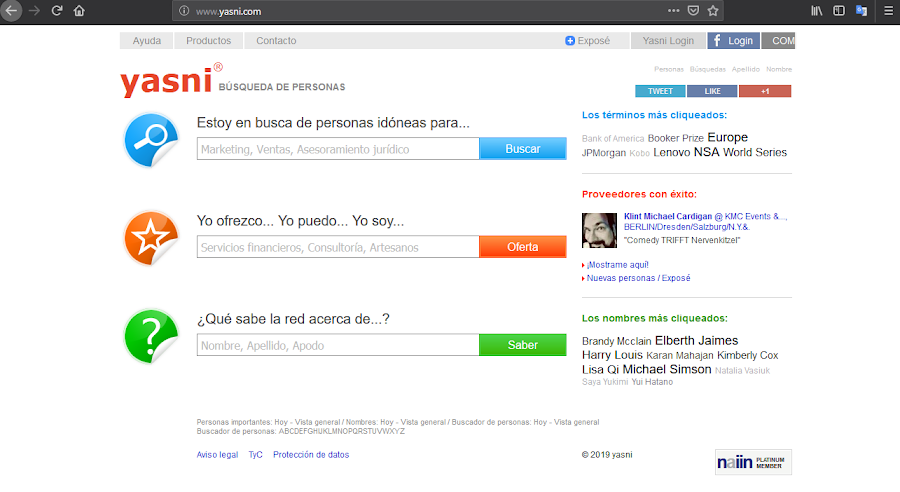The image size is (900, 492).
Task: Go back using the browser back arrow
Action: (11, 11)
